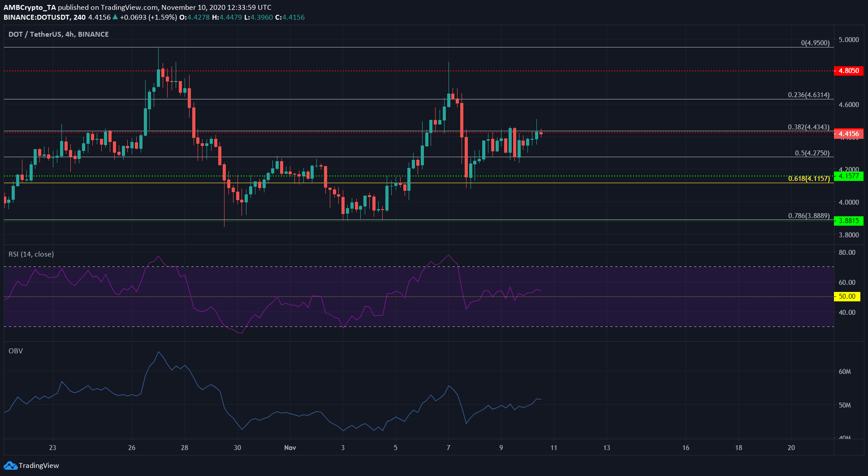Click the Fibonacci 0.382(4.4343) level label

pos(809,127)
